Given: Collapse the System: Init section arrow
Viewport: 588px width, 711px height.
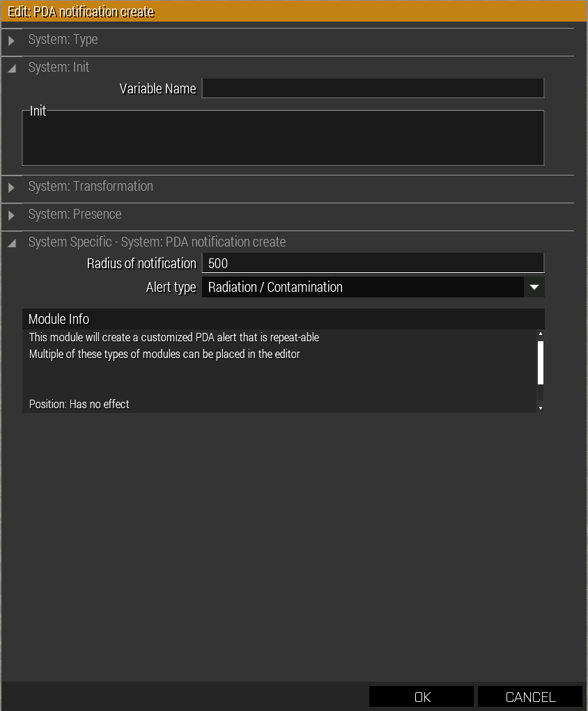Looking at the screenshot, I should pos(11,68).
